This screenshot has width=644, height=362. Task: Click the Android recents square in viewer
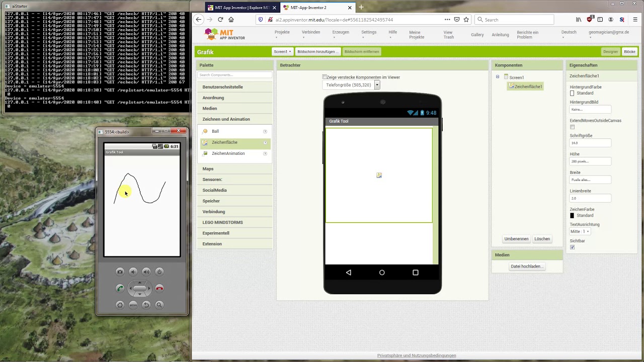pos(416,273)
